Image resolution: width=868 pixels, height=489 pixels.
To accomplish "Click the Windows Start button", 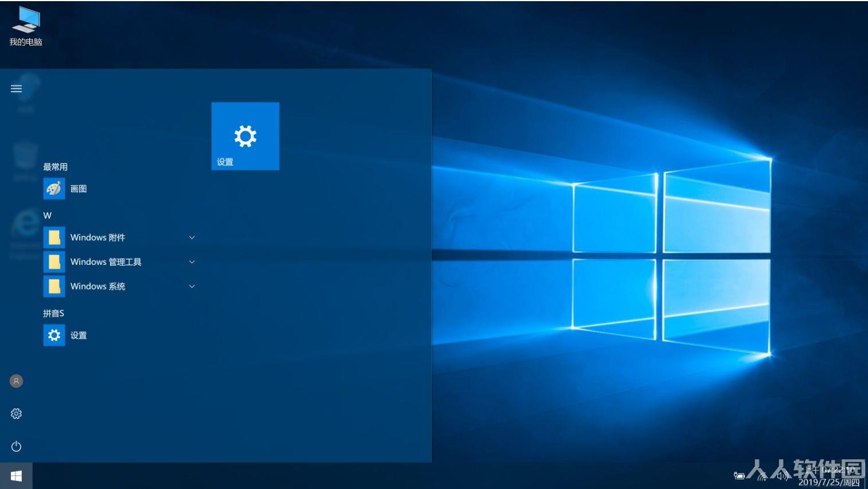I will click(x=16, y=476).
